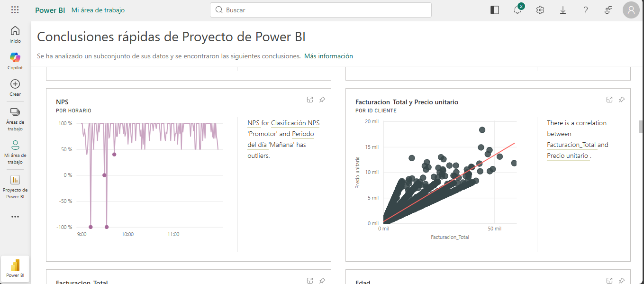Expand the bottom Facturacion_Total card
644x284 pixels.
coord(309,281)
